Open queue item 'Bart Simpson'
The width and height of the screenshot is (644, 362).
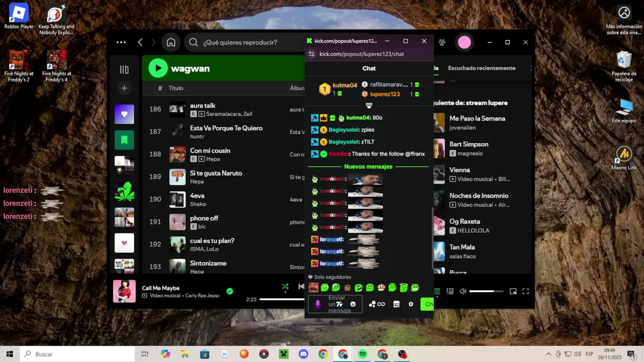[469, 144]
